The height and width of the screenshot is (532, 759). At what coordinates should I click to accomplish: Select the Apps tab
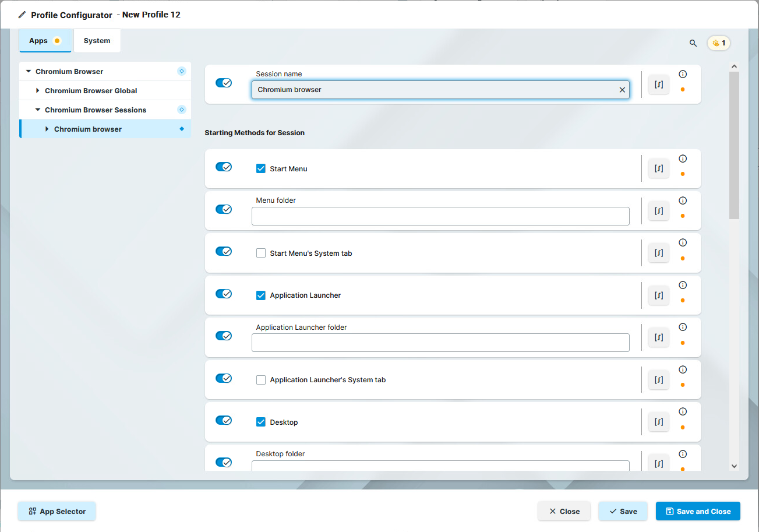point(37,40)
